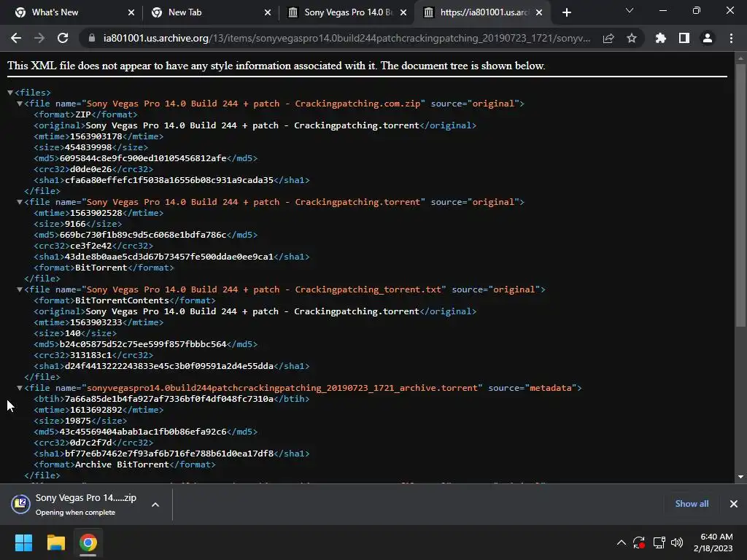Click the sync update tray icon
747x560 pixels.
pyautogui.click(x=639, y=542)
